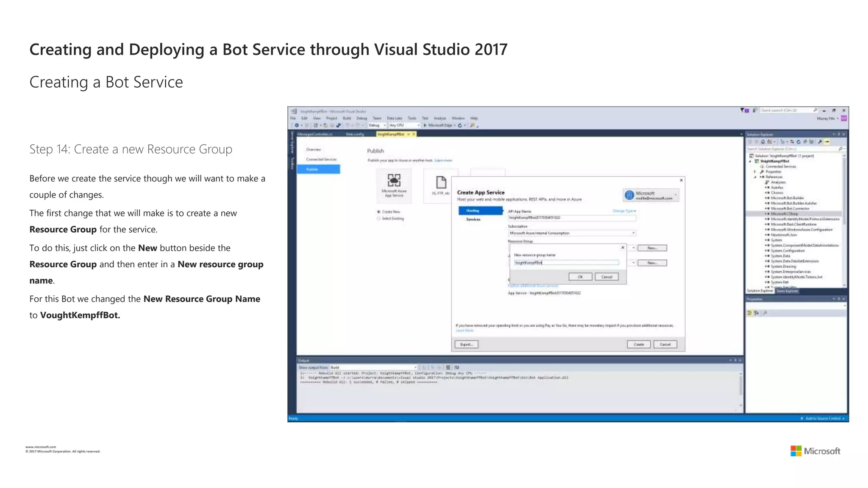Viewport: 868px width, 488px height.
Task: Click the Create button in the Create App Service dialog
Action: (x=638, y=344)
